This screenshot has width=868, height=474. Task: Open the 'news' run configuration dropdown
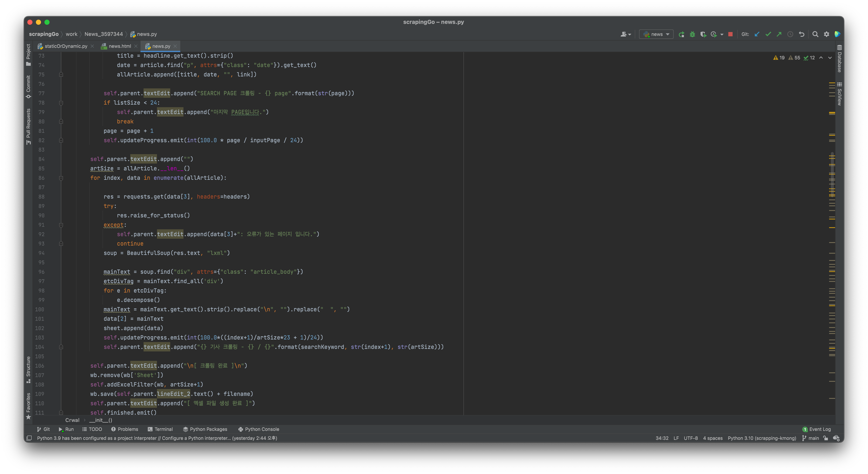tap(656, 34)
